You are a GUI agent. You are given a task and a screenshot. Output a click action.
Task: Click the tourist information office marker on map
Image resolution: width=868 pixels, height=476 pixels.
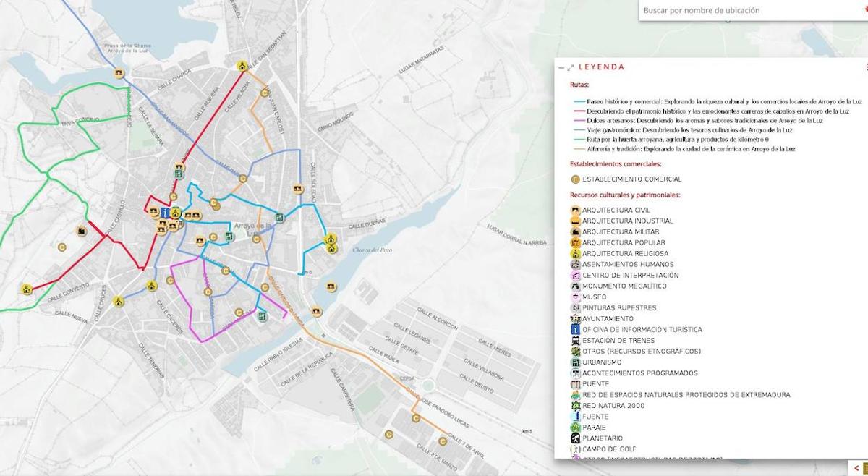pos(165,213)
